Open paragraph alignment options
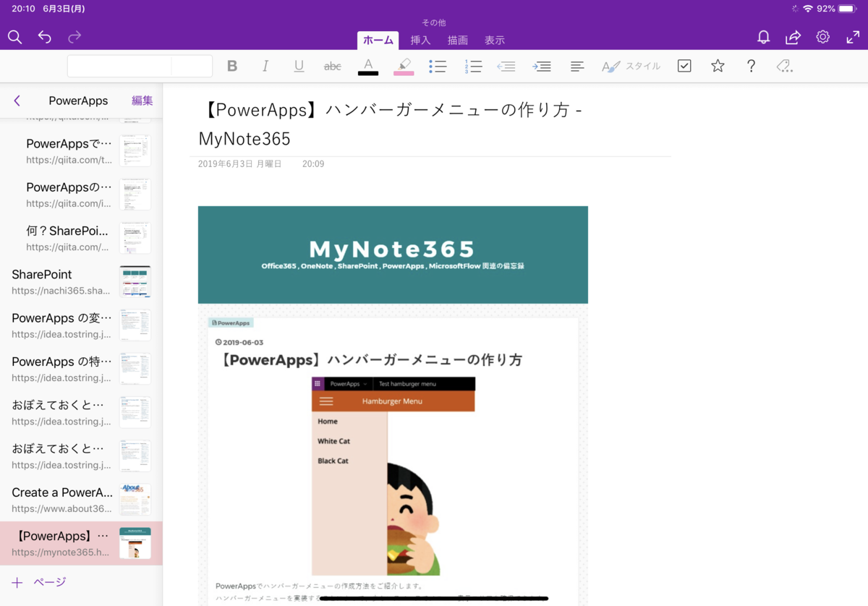 (x=577, y=66)
